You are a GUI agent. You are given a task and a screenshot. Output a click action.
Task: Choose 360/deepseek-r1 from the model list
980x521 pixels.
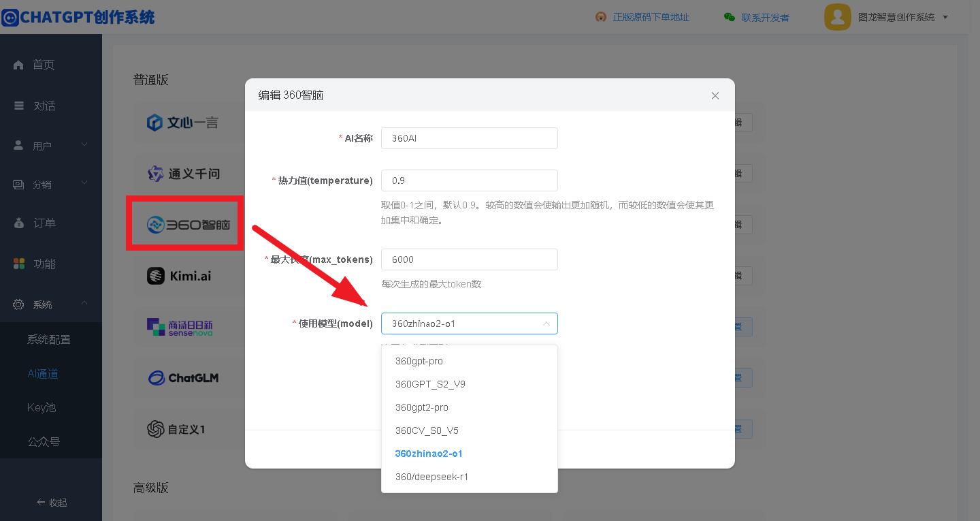470,477
